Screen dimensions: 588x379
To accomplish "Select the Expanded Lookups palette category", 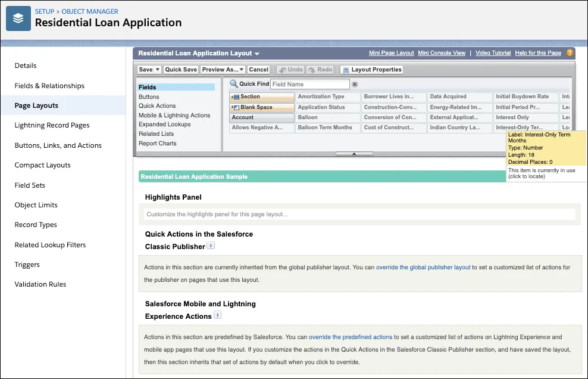I will 165,125.
